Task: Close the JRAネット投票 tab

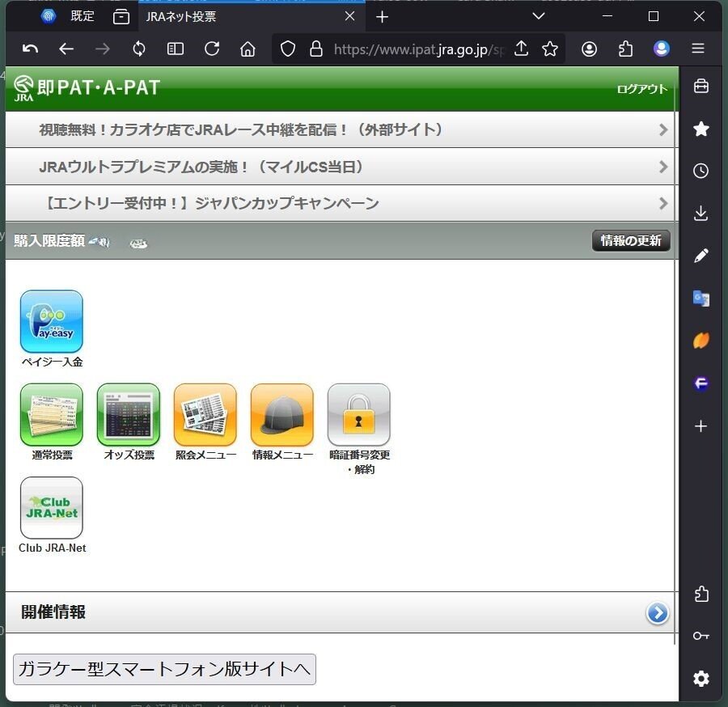Action: (x=350, y=16)
